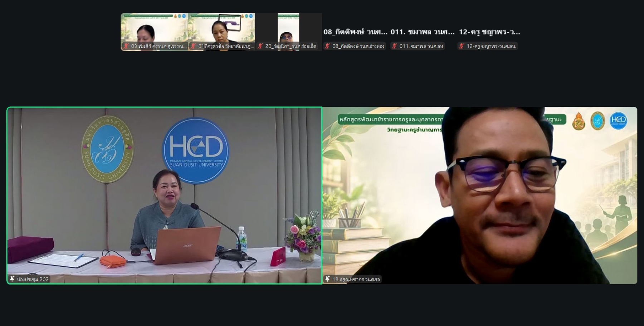The height and width of the screenshot is (326, 644).
Task: Click the muted mic icon beside 017ครูดวงใจ
Action: [193, 46]
